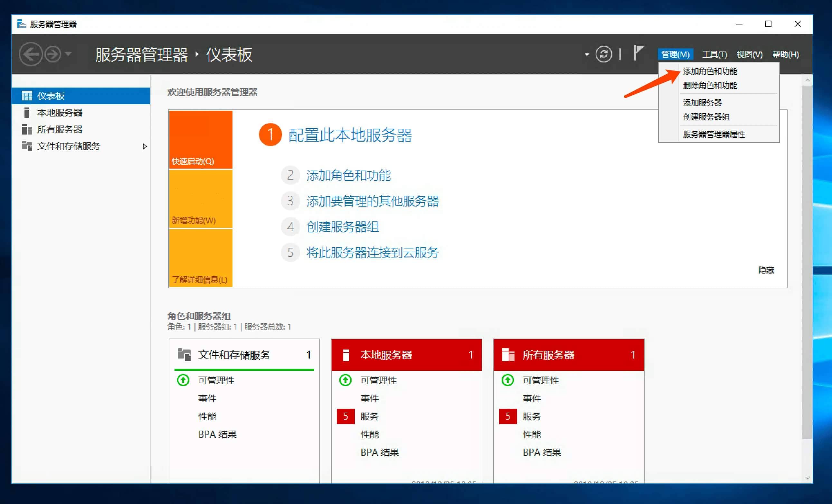Select 本地服务器 in the sidebar
The image size is (832, 504).
[x=81, y=113]
